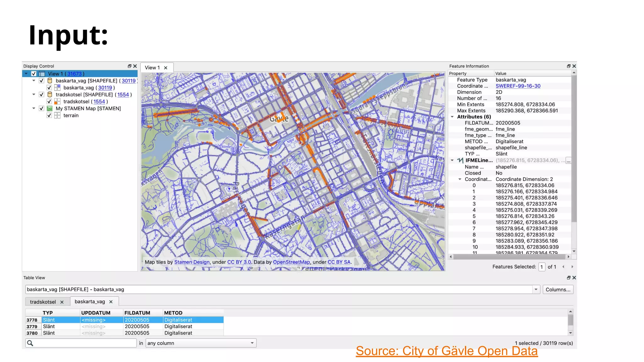
Task: Collapse the Attributes (6) section
Action: 452,117
